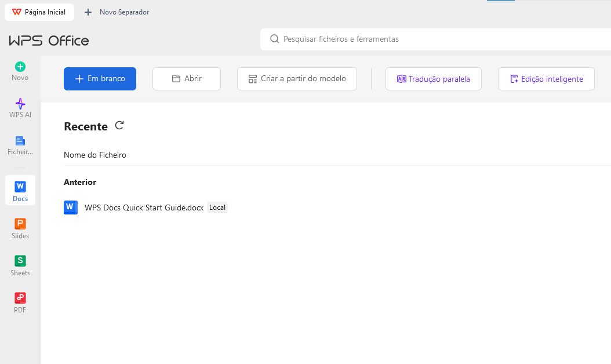Viewport: 611px width, 364px height.
Task: Open the Edição inteligente feature
Action: coord(545,79)
